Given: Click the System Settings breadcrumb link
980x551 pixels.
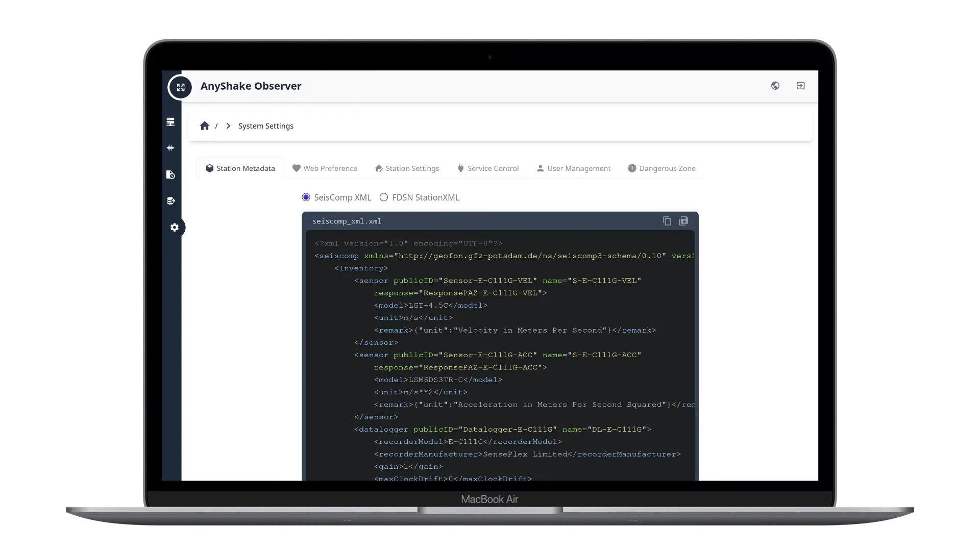Looking at the screenshot, I should tap(265, 126).
